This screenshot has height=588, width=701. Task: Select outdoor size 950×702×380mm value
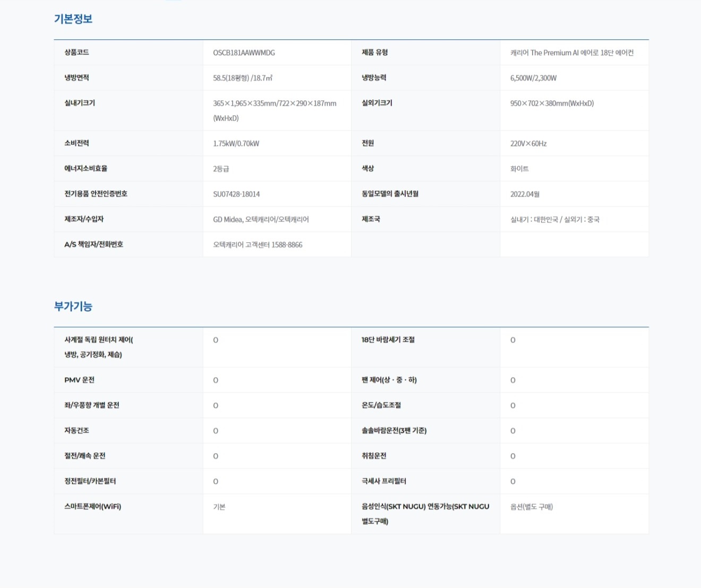coord(552,103)
